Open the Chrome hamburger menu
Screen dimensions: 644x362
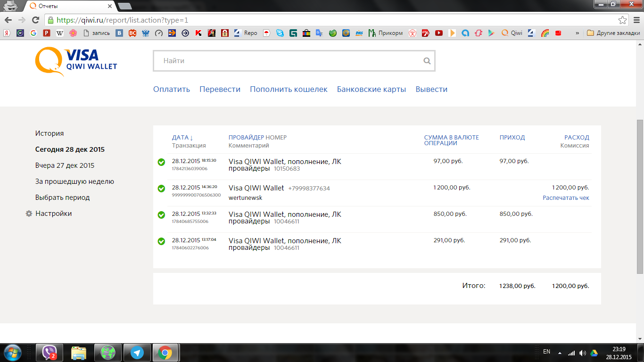[x=636, y=20]
